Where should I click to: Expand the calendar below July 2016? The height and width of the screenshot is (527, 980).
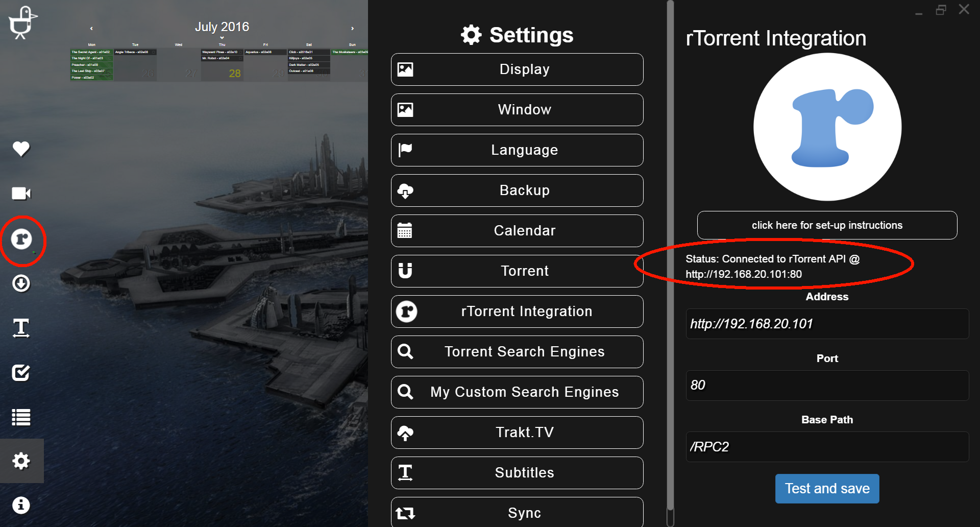click(222, 38)
